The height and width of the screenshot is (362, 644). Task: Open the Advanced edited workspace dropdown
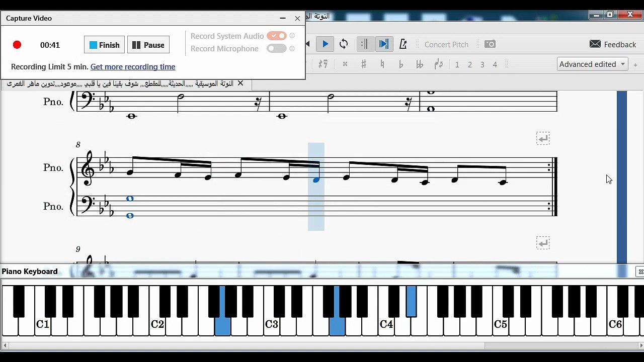pyautogui.click(x=592, y=64)
